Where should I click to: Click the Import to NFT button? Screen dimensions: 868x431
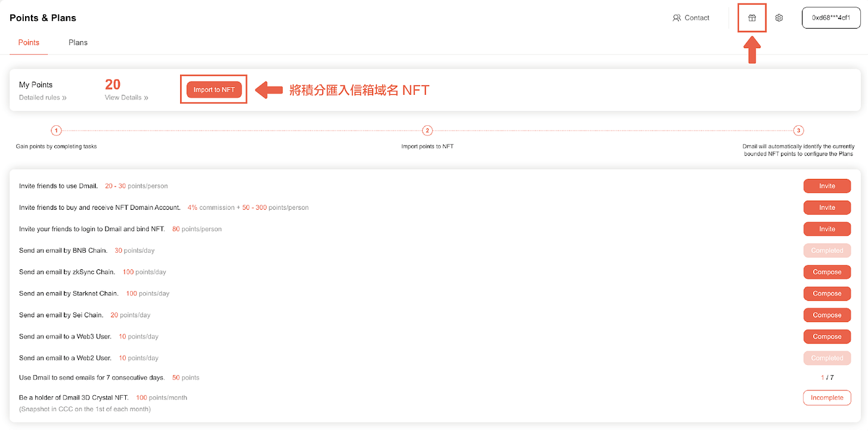click(x=214, y=90)
